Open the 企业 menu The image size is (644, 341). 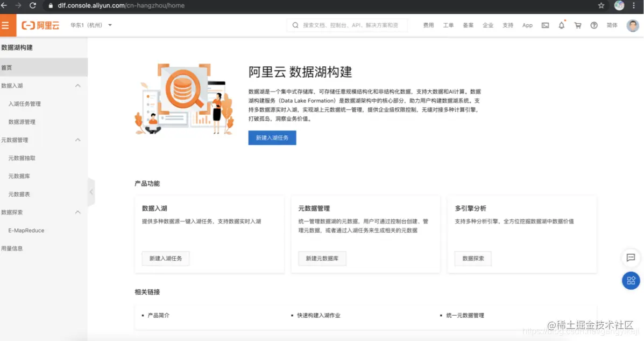[x=488, y=25]
